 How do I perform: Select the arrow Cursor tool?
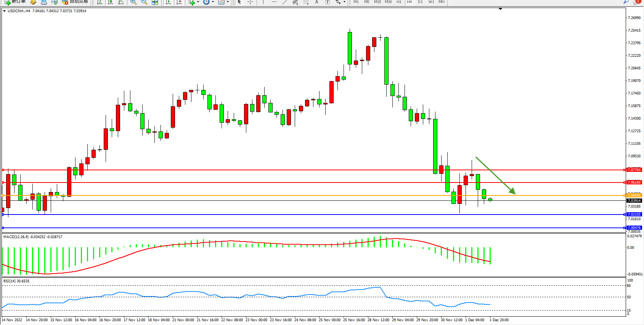pos(239,2)
